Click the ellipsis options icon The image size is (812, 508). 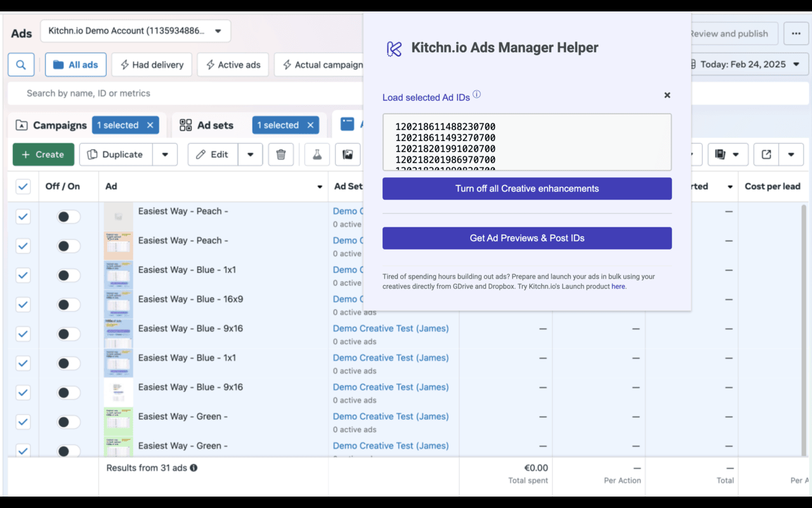coord(796,33)
